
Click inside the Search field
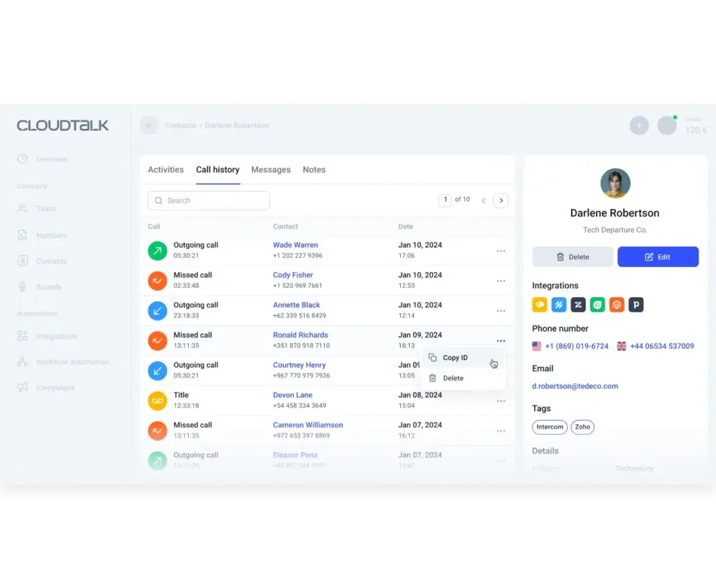(x=208, y=200)
